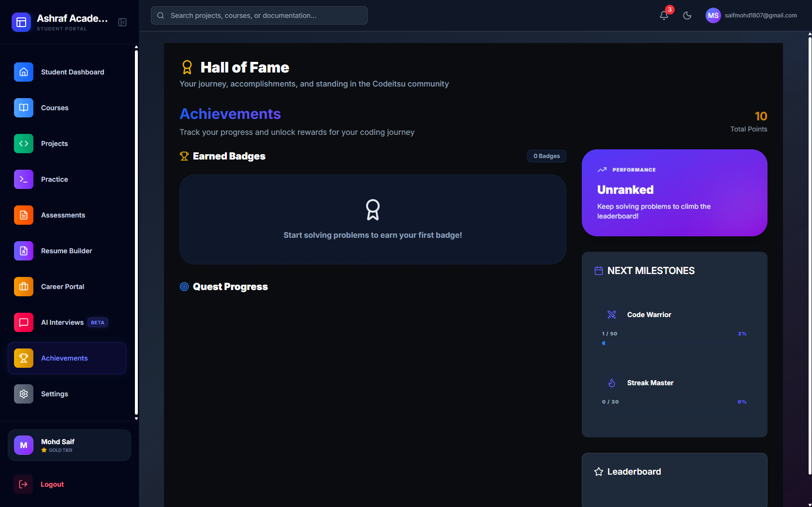Select the Practice menu item

[x=67, y=179]
